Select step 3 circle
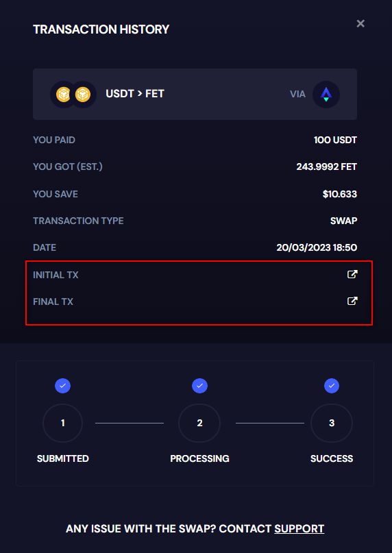The width and height of the screenshot is (392, 553). [332, 423]
